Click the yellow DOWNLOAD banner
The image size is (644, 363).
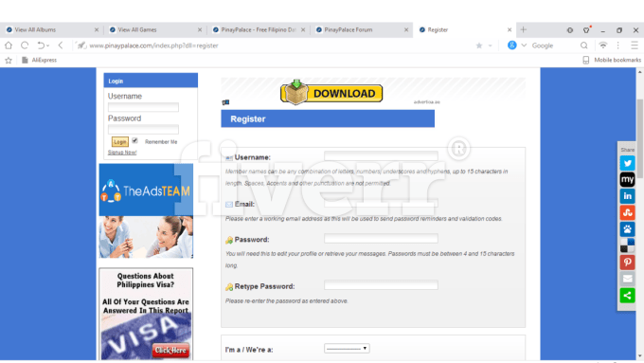pos(331,93)
